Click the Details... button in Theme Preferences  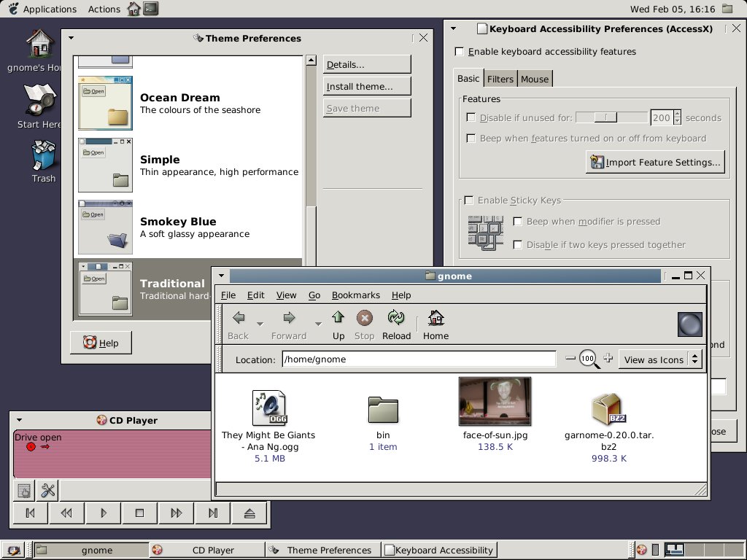(x=367, y=64)
